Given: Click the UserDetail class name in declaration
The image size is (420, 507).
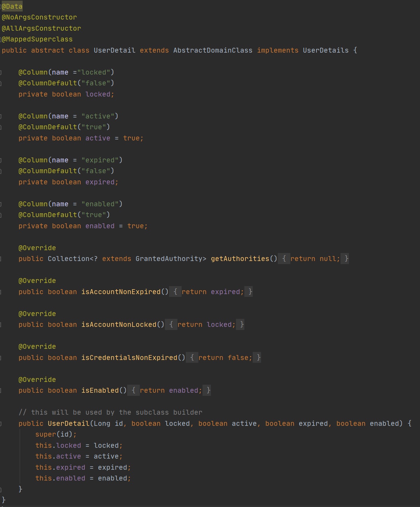Looking at the screenshot, I should click(114, 50).
